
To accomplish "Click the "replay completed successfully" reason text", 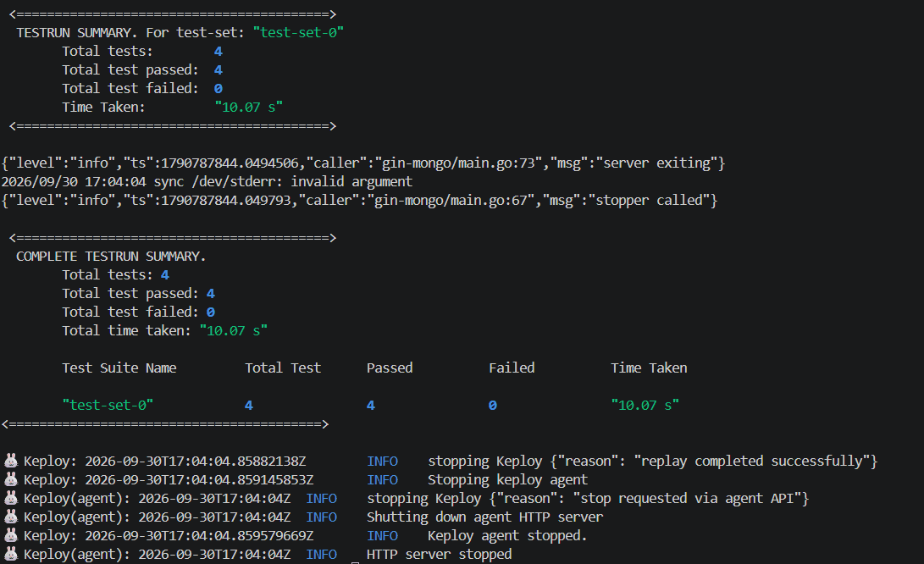I will (752, 461).
